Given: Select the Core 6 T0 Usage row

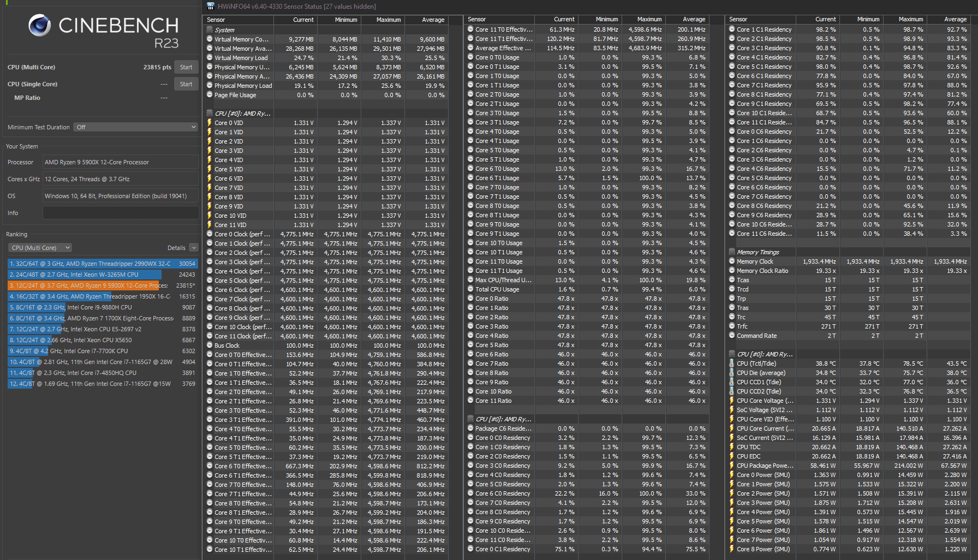Looking at the screenshot, I should pos(587,169).
